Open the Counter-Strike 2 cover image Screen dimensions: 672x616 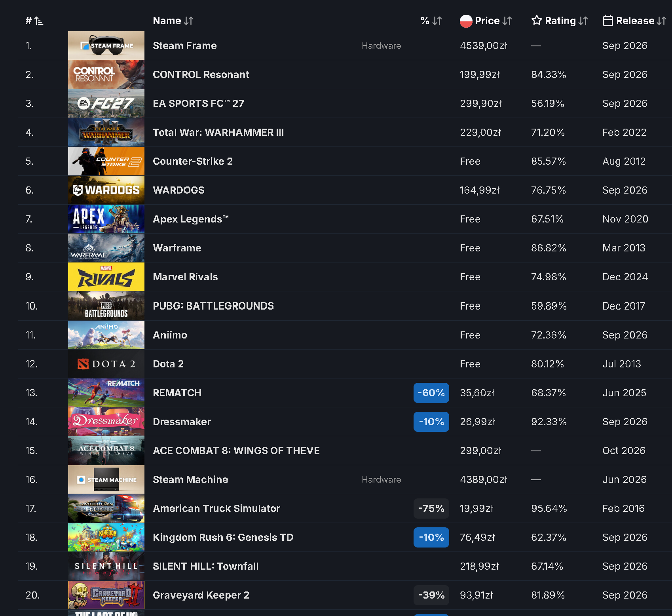pyautogui.click(x=106, y=161)
